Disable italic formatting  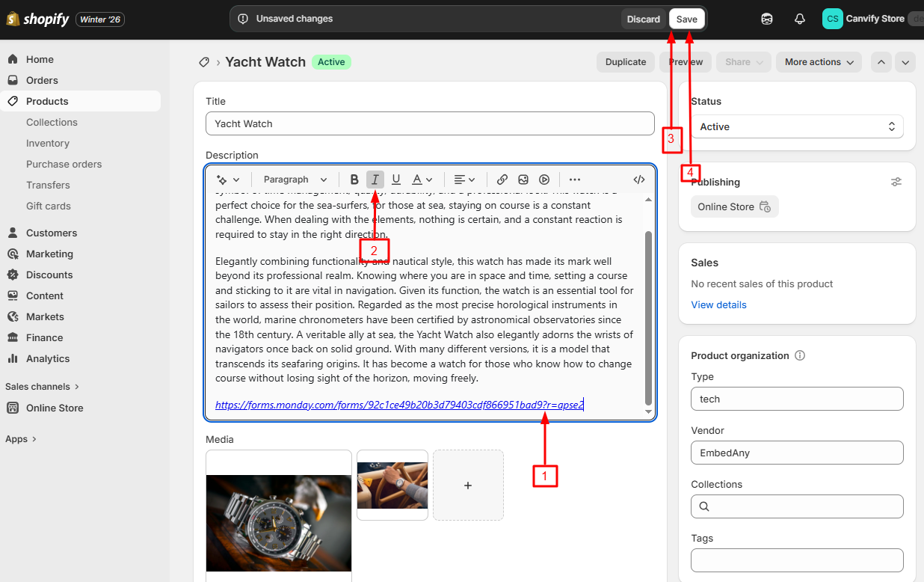tap(375, 179)
